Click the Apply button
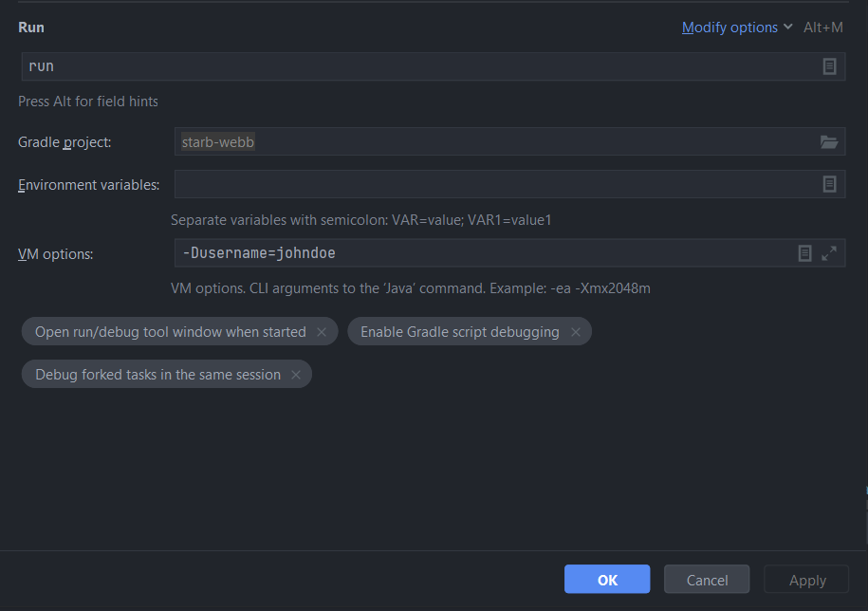 click(x=807, y=580)
